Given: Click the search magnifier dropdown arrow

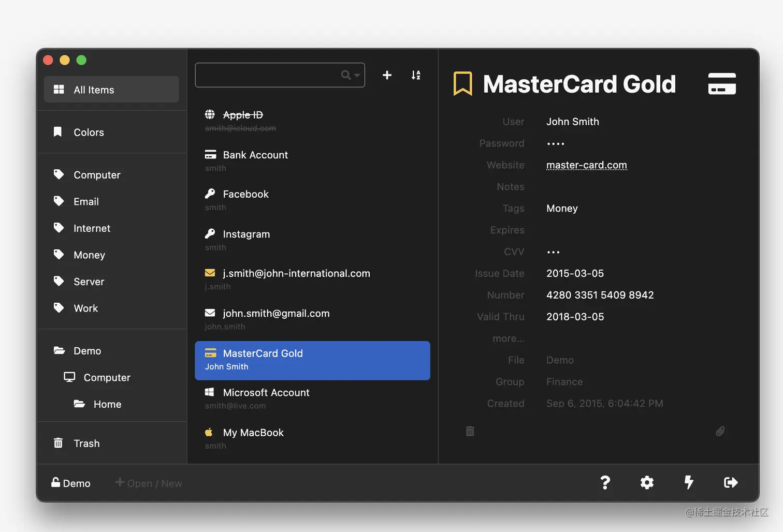Looking at the screenshot, I should [357, 76].
